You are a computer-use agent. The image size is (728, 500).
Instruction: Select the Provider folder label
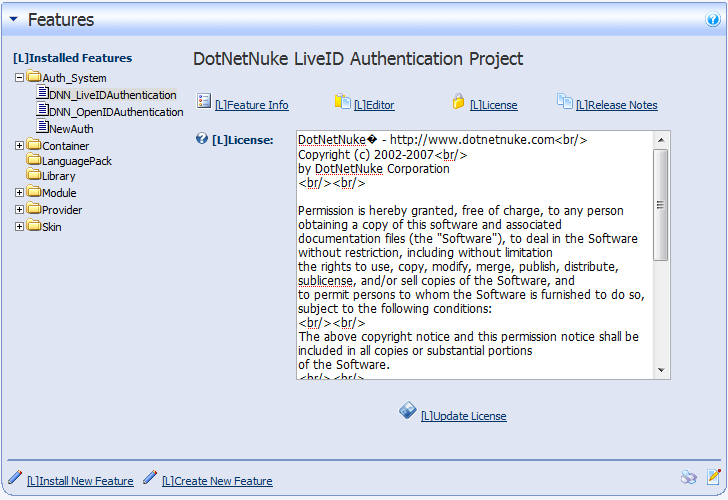62,210
